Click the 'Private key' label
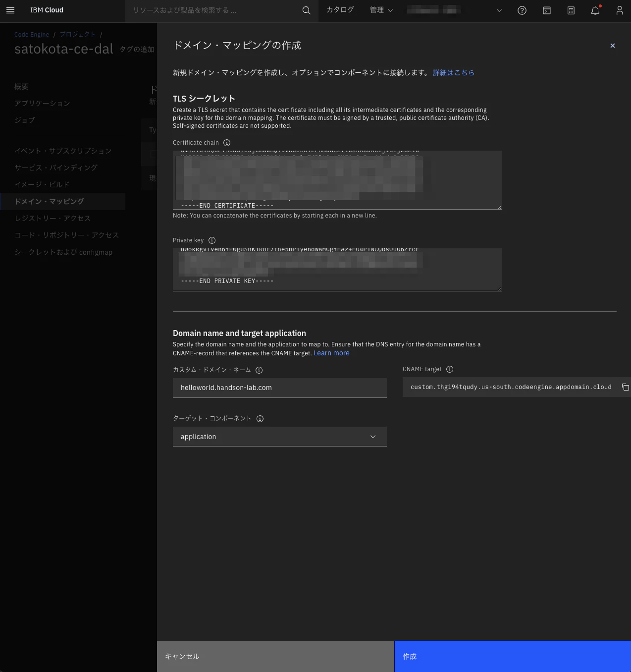Viewport: 631px width, 672px height. point(188,240)
